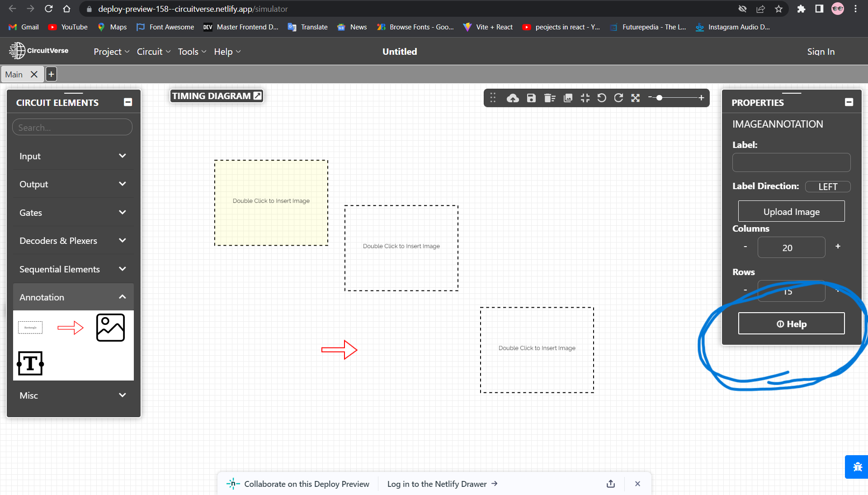
Task: Open the Project menu
Action: click(x=112, y=52)
